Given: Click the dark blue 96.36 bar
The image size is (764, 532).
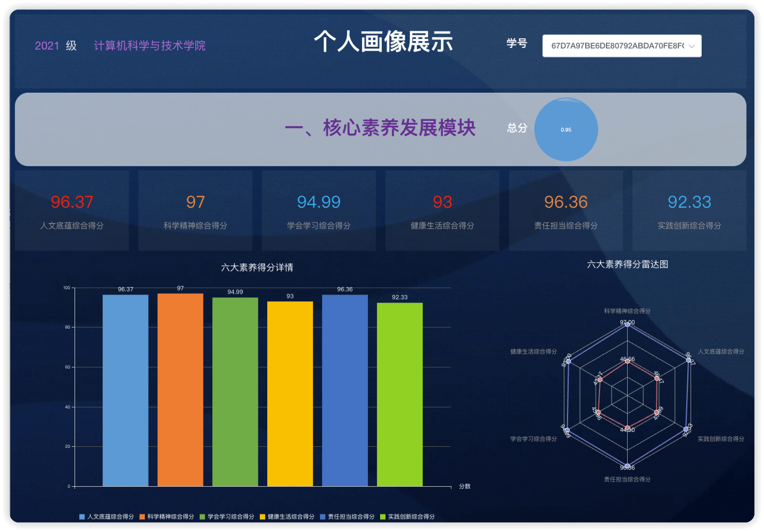Looking at the screenshot, I should (345, 390).
